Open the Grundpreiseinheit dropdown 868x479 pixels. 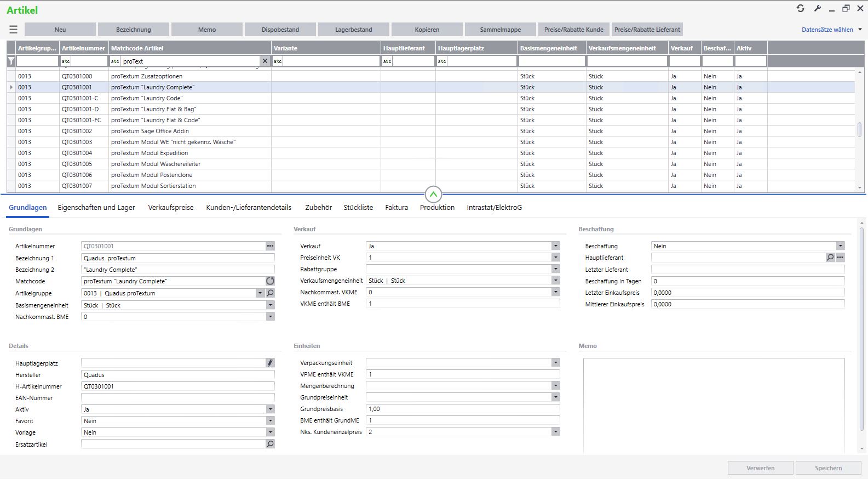click(555, 397)
